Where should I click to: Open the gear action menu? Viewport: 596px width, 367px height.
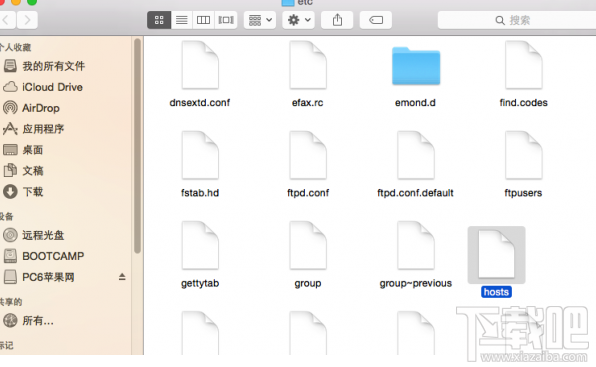[x=298, y=20]
